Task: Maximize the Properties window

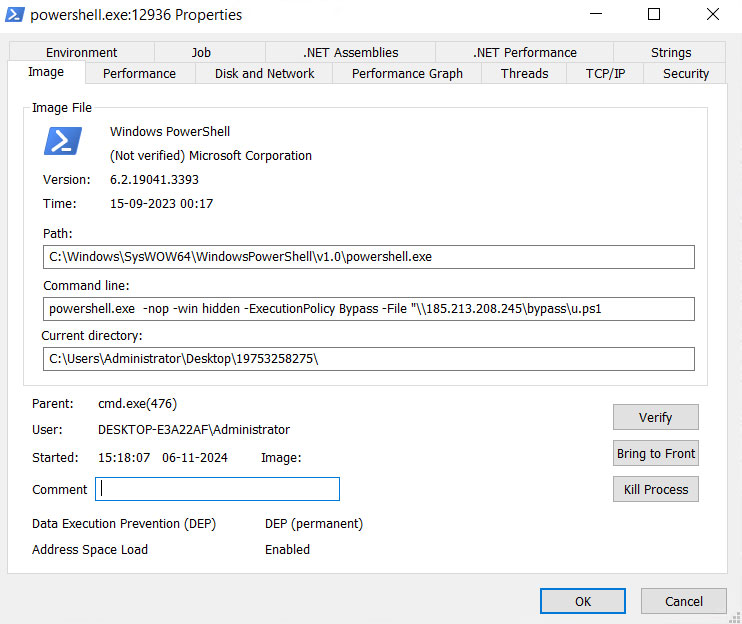Action: (654, 14)
